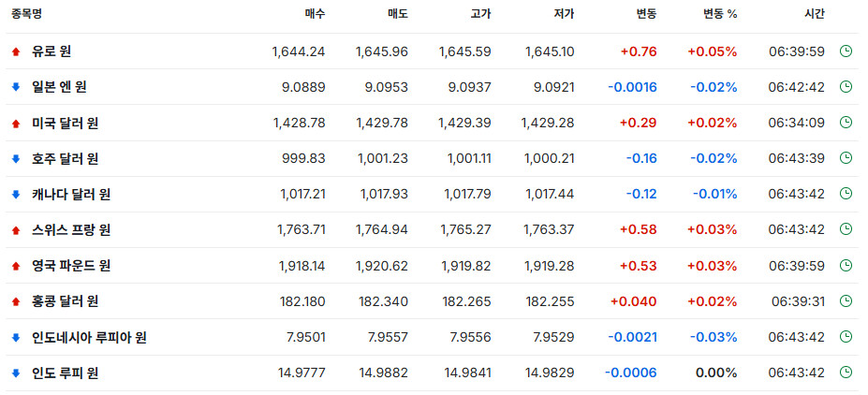
Task: Sort by the 종목명 column header
Action: click(26, 14)
